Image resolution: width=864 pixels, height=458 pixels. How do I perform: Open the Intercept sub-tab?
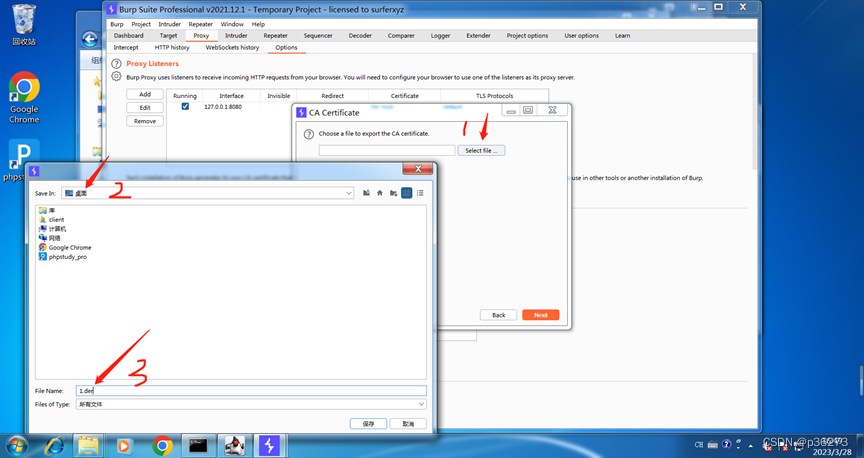click(x=126, y=48)
